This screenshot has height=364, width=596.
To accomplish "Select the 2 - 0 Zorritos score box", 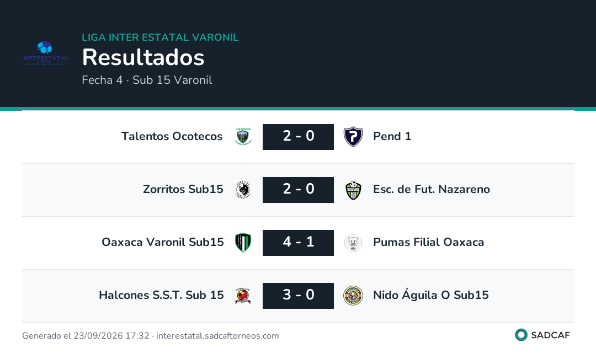I will (x=299, y=190).
